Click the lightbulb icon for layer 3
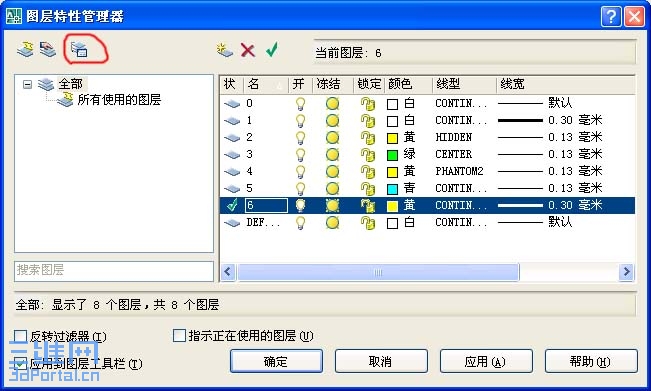The image size is (651, 391). 300,155
